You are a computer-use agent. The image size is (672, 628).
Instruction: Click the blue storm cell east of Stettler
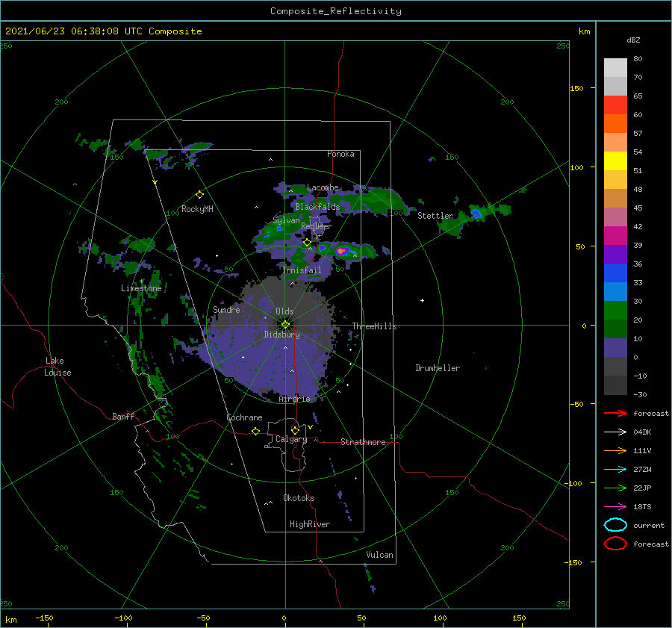476,213
